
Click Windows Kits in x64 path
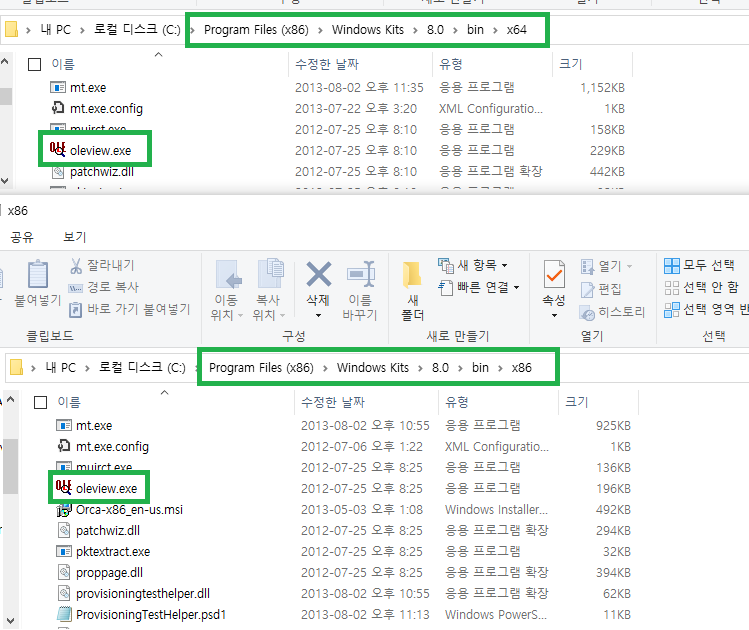[x=368, y=30]
